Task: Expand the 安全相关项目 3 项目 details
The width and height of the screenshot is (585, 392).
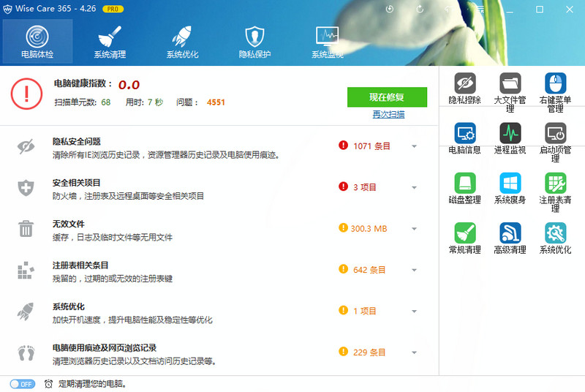Action: click(x=414, y=187)
